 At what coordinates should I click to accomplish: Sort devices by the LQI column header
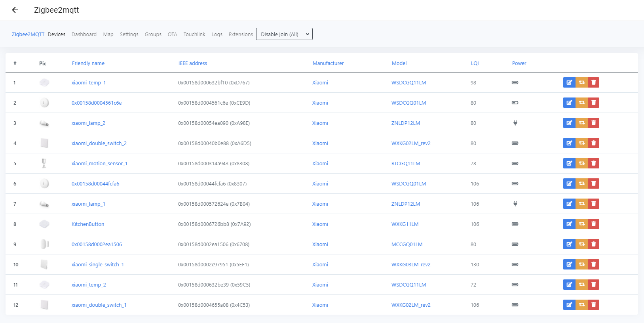[475, 63]
